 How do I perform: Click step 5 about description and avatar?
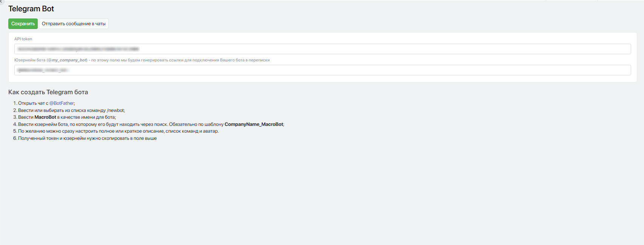(x=118, y=131)
